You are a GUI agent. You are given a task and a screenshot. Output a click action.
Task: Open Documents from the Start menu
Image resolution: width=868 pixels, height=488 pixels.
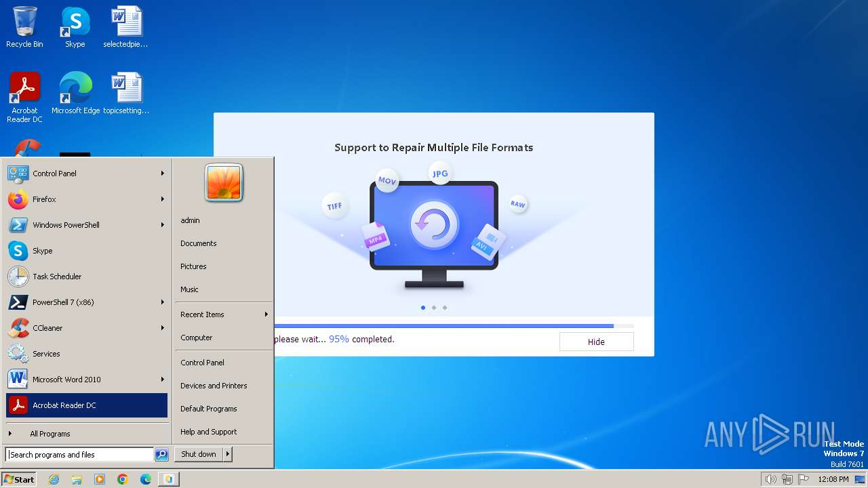[199, 243]
